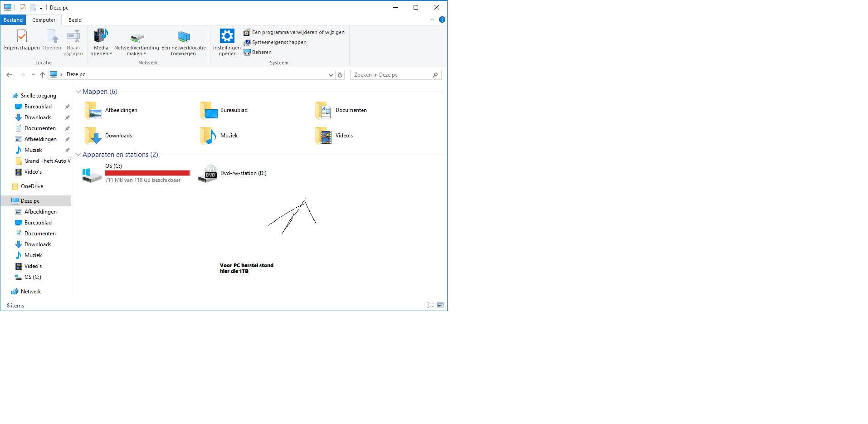Click the Media openen ribbon icon
This screenshot has width=868, height=424.
[x=101, y=36]
